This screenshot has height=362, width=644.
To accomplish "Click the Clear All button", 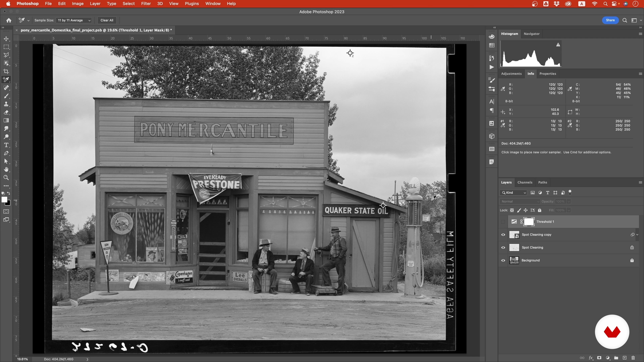I will [x=107, y=20].
